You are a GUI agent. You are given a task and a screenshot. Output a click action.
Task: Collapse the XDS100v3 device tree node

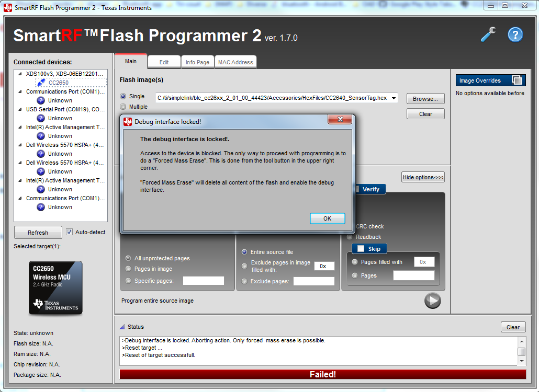click(20, 74)
